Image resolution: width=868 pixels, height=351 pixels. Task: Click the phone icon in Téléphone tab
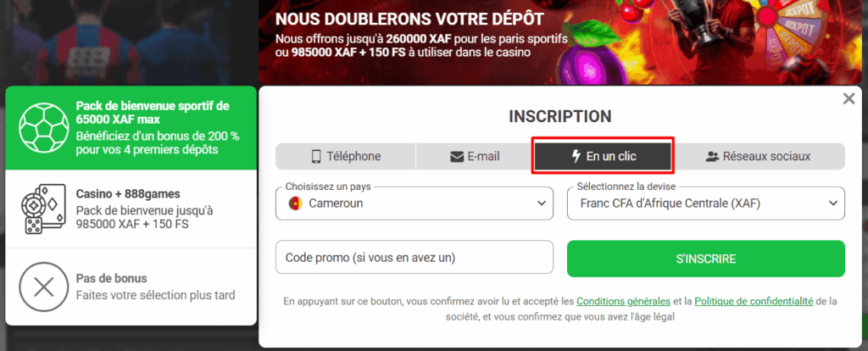point(316,156)
